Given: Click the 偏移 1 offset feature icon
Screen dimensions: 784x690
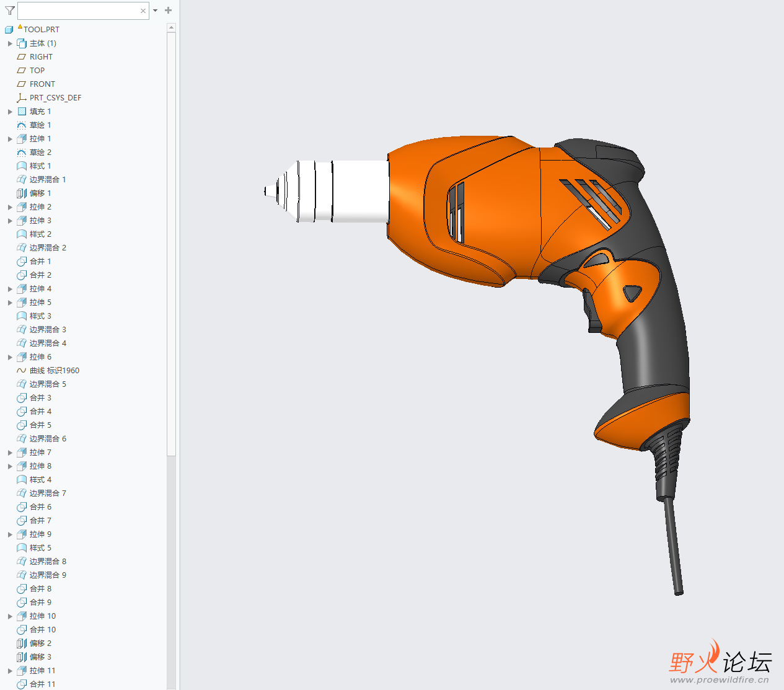Looking at the screenshot, I should pos(22,193).
